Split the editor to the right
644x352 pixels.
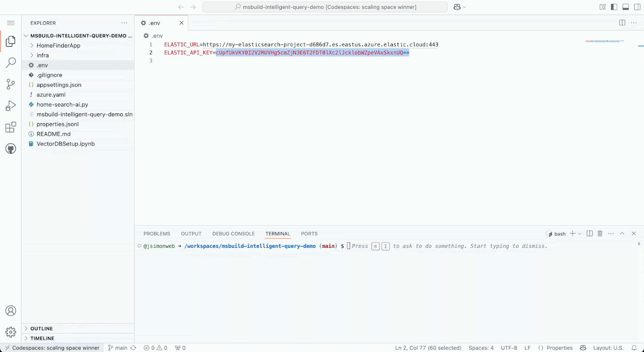pyautogui.click(x=622, y=23)
